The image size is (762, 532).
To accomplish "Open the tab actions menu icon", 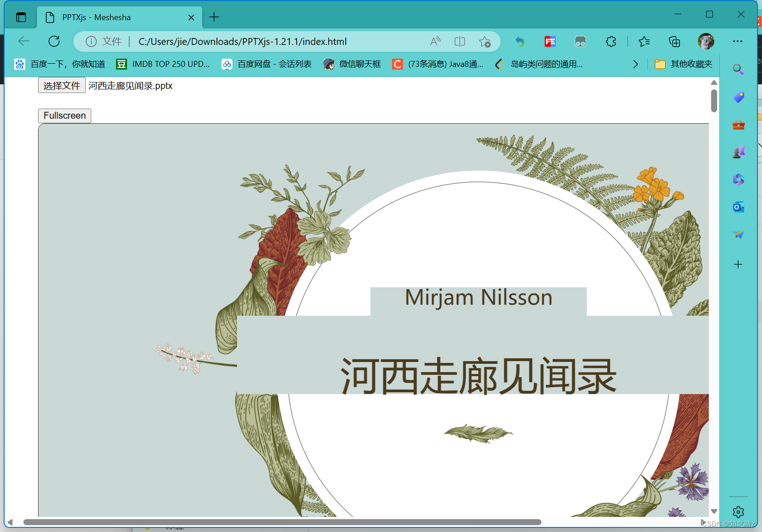I will click(21, 17).
